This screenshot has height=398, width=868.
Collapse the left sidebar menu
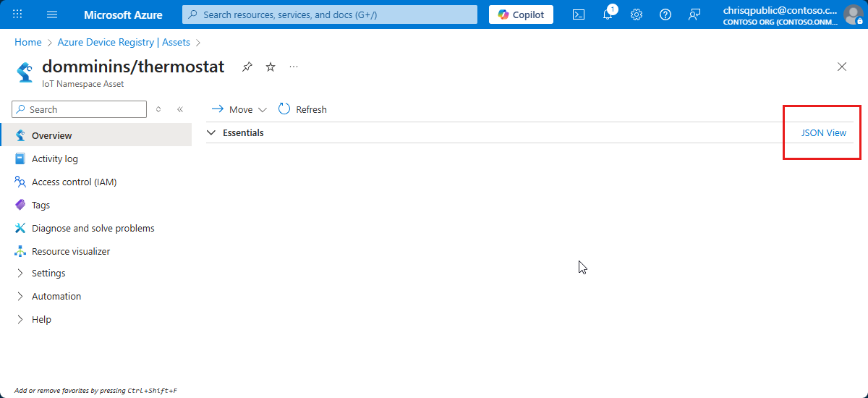coord(180,109)
